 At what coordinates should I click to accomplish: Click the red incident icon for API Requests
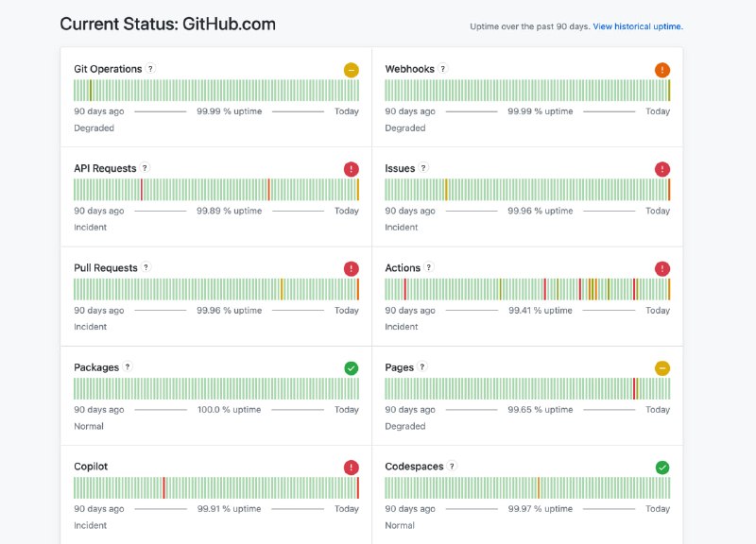pos(351,169)
